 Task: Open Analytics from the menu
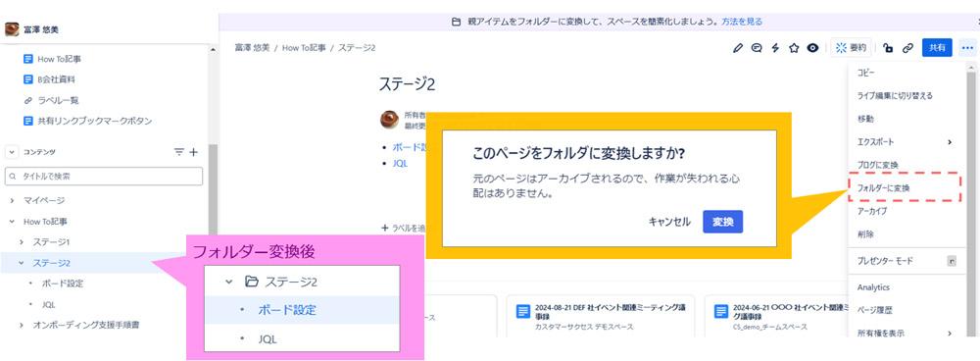(874, 287)
